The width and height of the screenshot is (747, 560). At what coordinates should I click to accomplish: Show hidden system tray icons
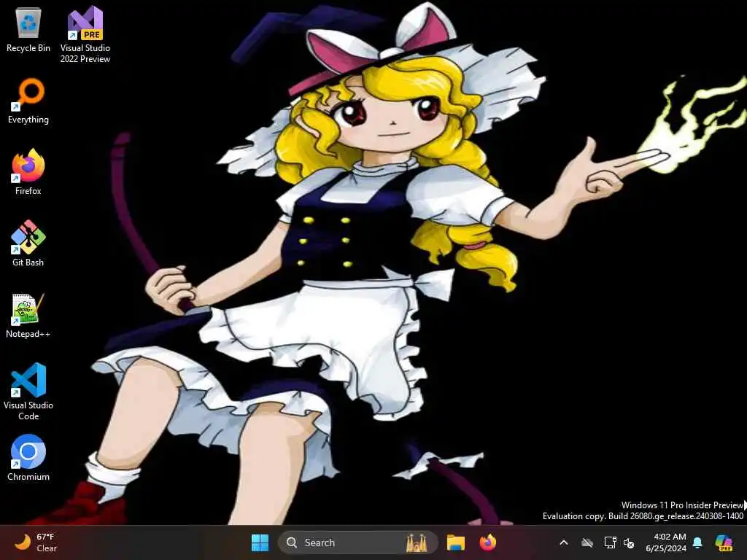564,542
